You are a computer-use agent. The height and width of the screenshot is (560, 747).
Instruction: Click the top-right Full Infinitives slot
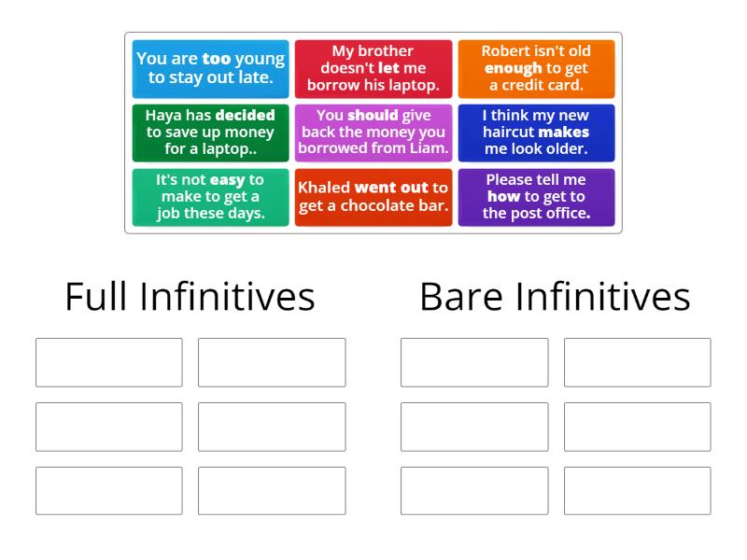(x=272, y=362)
